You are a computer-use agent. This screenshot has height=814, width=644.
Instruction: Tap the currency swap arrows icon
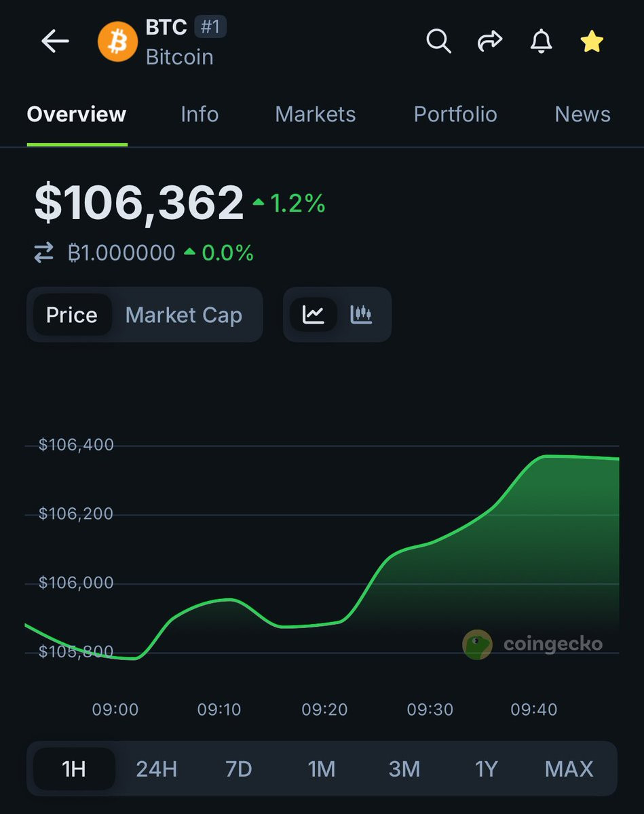tap(44, 253)
